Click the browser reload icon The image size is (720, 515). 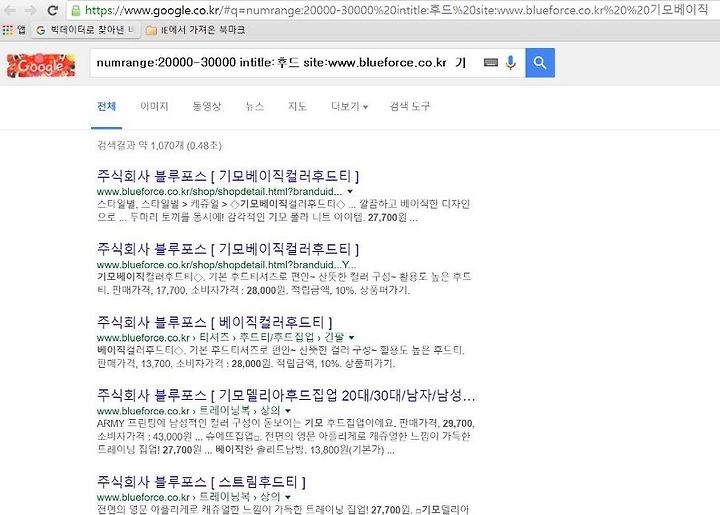click(53, 10)
